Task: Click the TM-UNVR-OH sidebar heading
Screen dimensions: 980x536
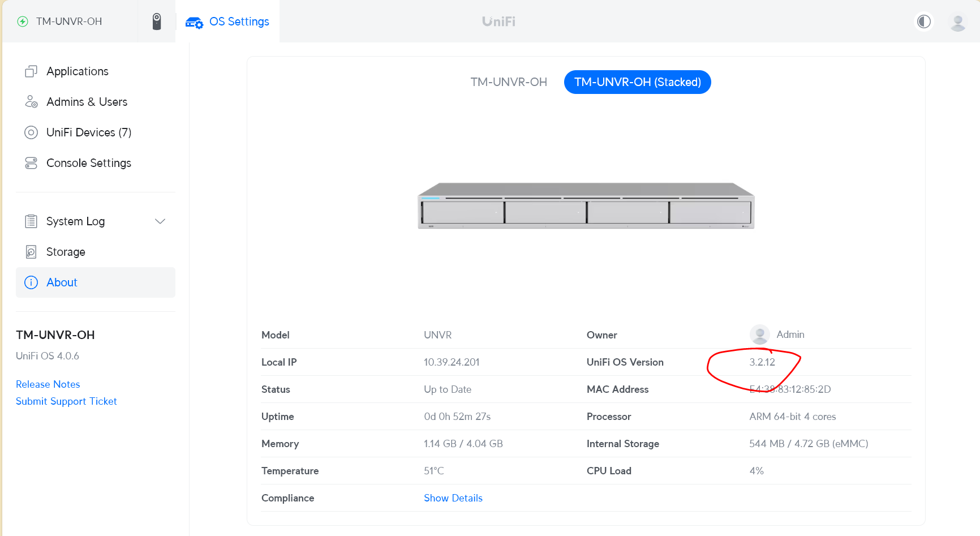Action: point(55,335)
